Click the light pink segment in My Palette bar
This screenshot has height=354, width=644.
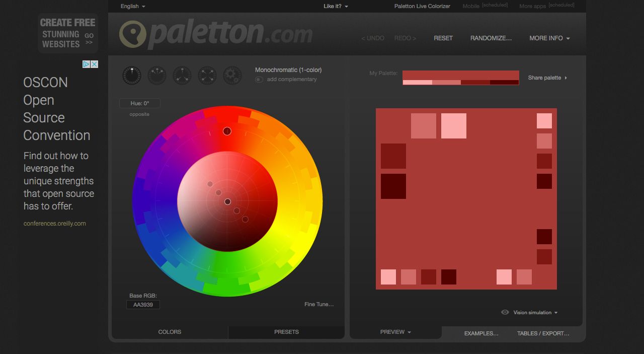418,83
